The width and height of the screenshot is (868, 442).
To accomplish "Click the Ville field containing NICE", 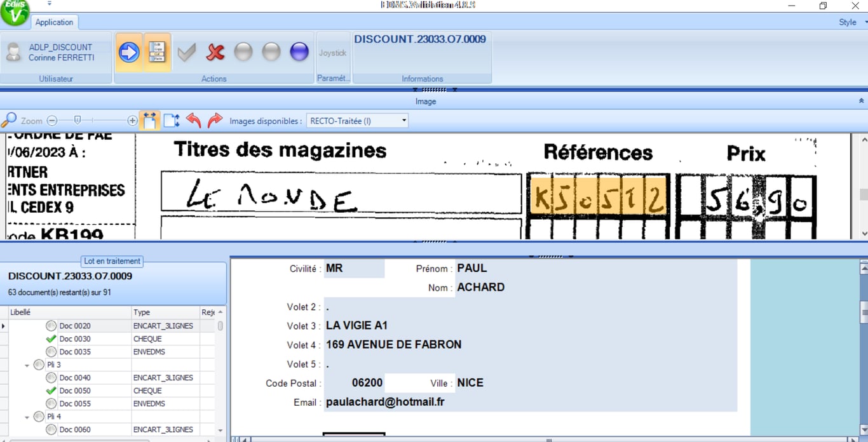I will (595, 383).
